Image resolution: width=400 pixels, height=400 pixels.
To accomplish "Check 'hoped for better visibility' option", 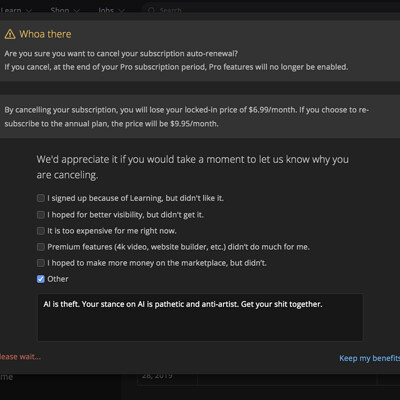I will click(41, 215).
